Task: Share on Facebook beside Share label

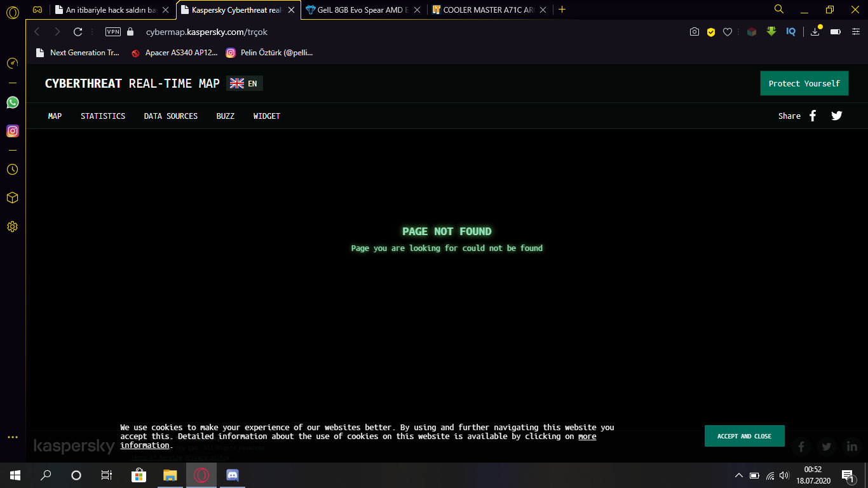Action: 813,116
